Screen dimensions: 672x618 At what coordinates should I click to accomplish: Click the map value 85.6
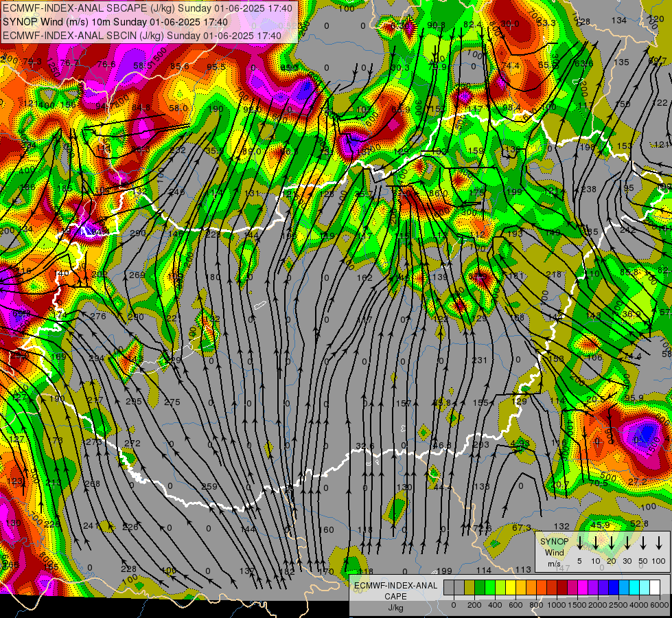(180, 66)
